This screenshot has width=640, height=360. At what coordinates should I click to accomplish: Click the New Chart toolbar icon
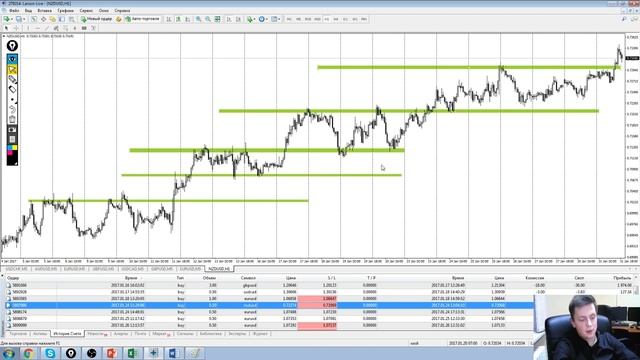point(6,19)
